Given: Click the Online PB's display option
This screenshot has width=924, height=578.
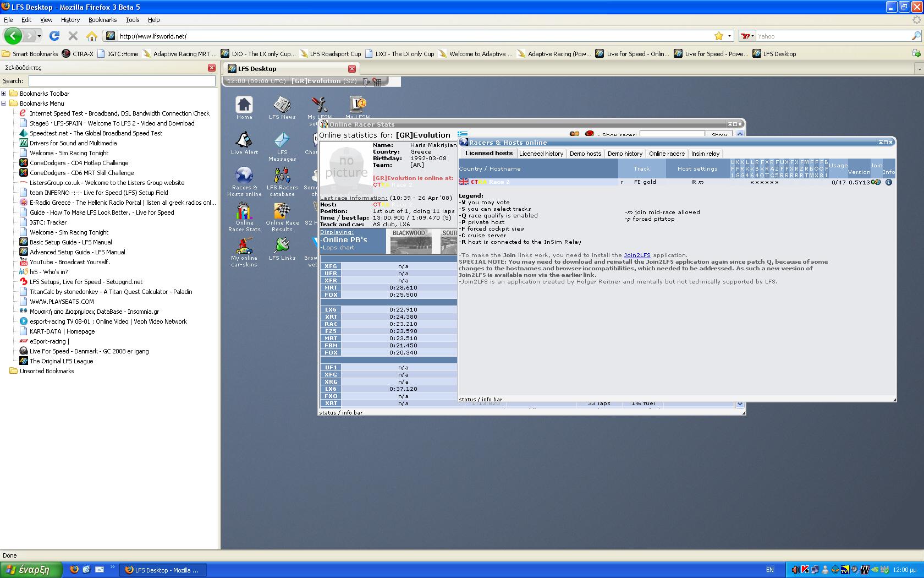Looking at the screenshot, I should pyautogui.click(x=344, y=240).
